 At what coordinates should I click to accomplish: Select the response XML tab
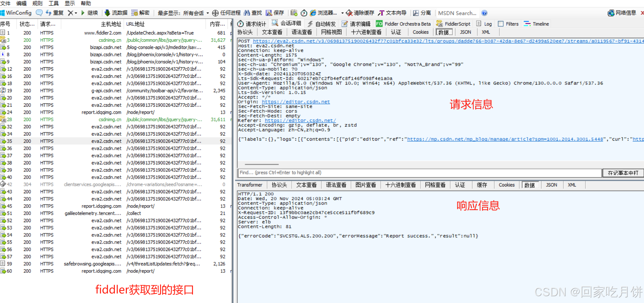[572, 185]
